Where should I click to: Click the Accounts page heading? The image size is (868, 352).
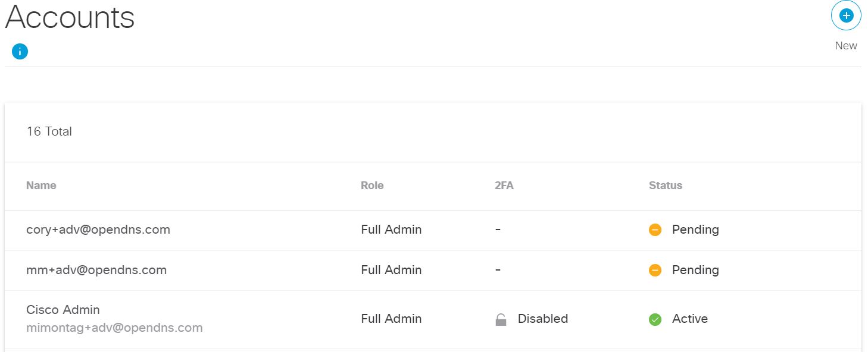click(70, 17)
